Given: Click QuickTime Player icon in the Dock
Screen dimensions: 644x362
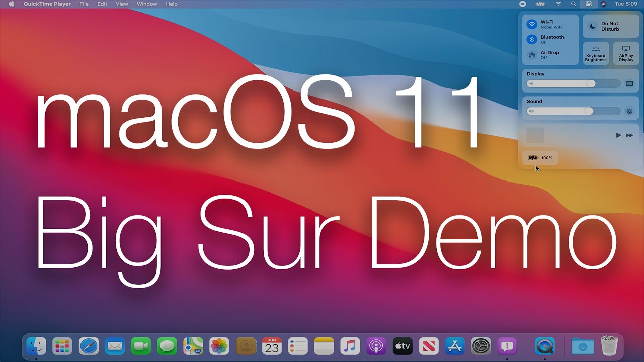Looking at the screenshot, I should [544, 346].
